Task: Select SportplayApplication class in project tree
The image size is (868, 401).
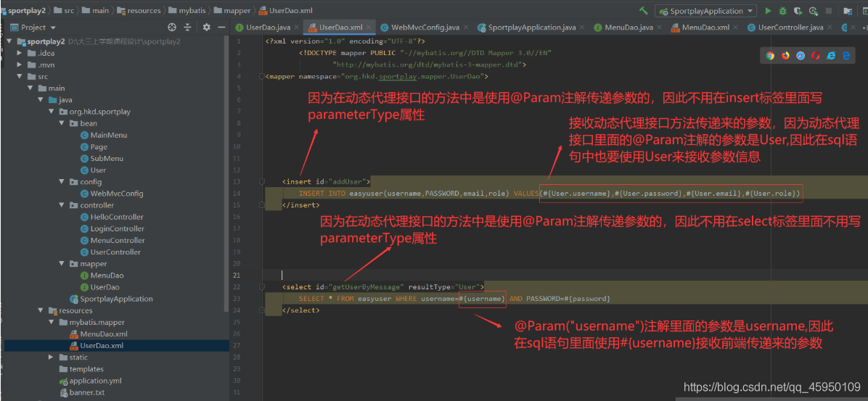Action: pos(111,299)
